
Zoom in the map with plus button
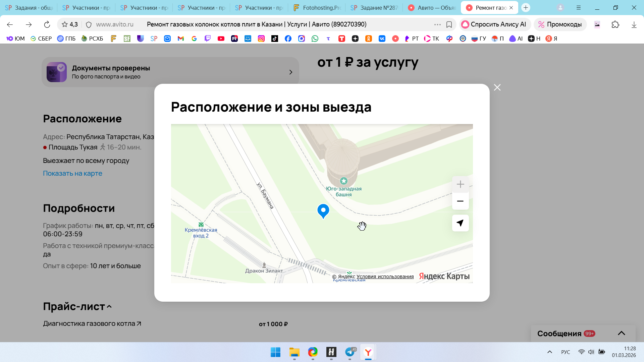tap(460, 184)
